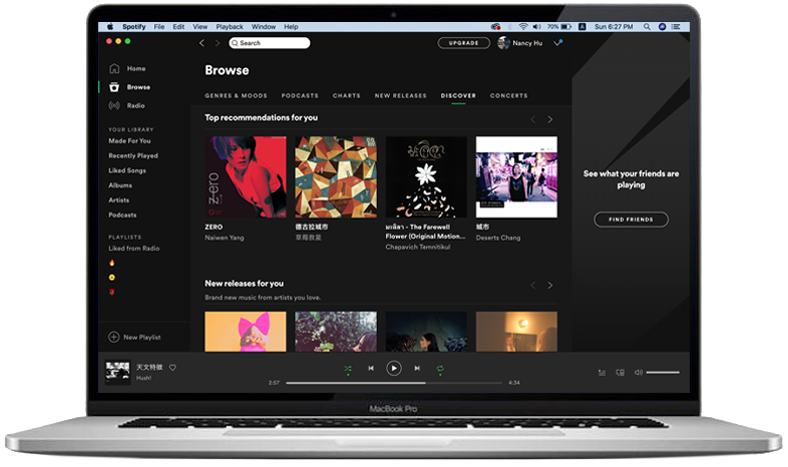
Task: Switch to New Releases tab
Action: (x=401, y=96)
